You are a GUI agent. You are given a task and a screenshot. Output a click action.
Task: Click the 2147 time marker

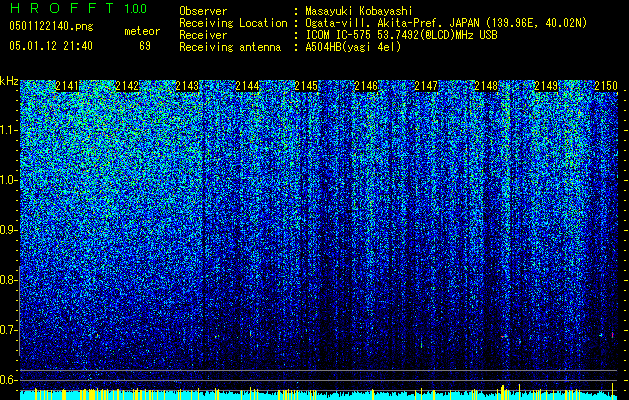tap(426, 86)
